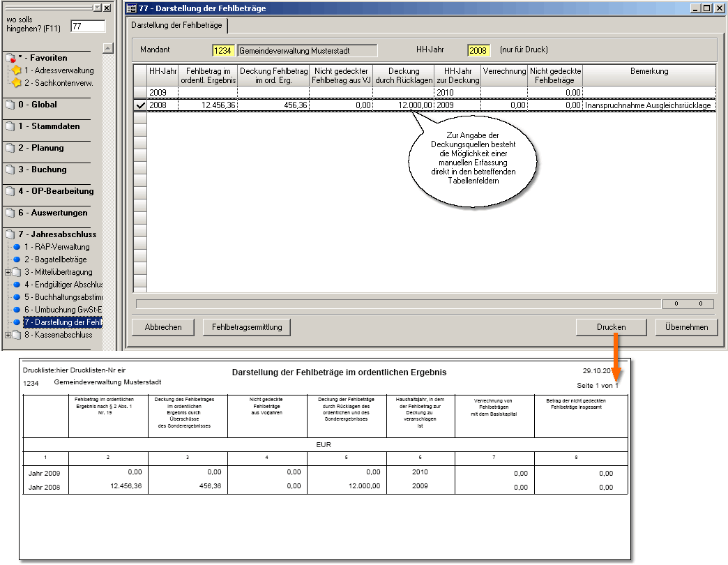This screenshot has height=565, width=728.
Task: Toggle the checkmark on the 2008 row
Action: point(140,105)
